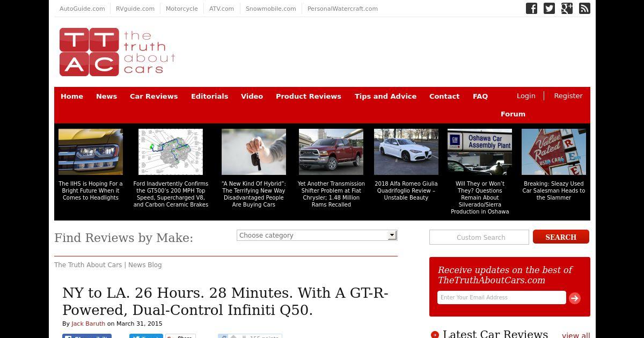Click the Choose category dropdown arrow

[392, 235]
